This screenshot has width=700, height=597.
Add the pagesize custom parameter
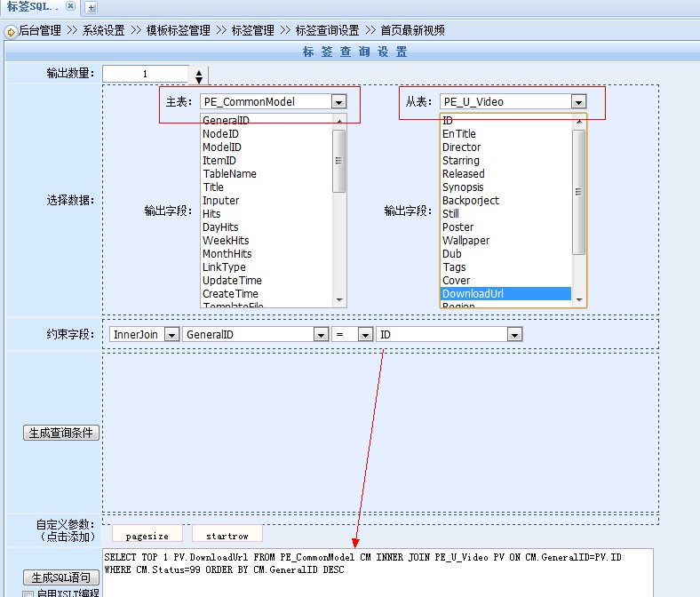click(x=147, y=536)
